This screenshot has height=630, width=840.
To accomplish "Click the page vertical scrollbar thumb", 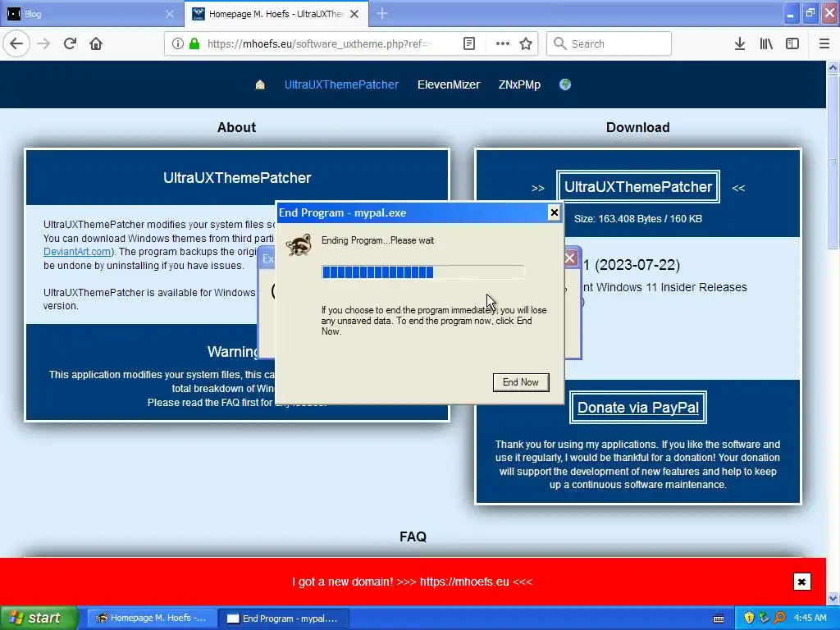I will point(833,161).
